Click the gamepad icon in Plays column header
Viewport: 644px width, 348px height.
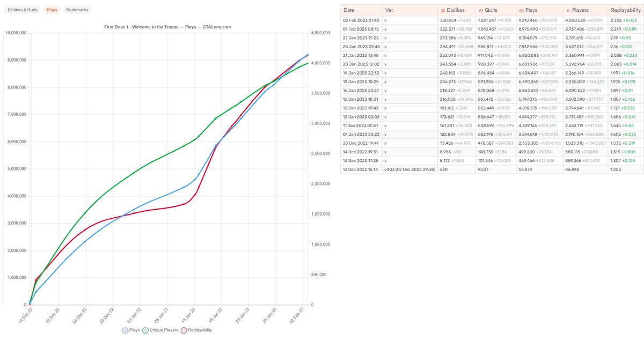[x=521, y=10]
